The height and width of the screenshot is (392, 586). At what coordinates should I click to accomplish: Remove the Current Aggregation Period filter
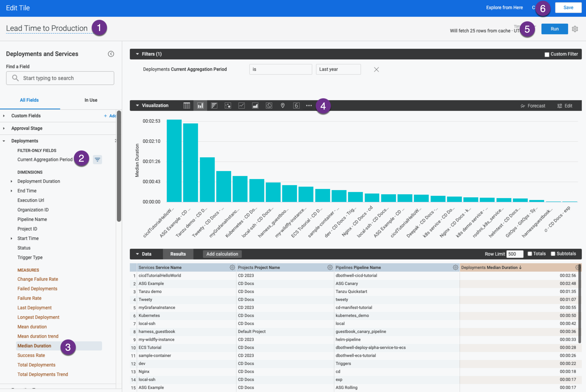(x=376, y=70)
